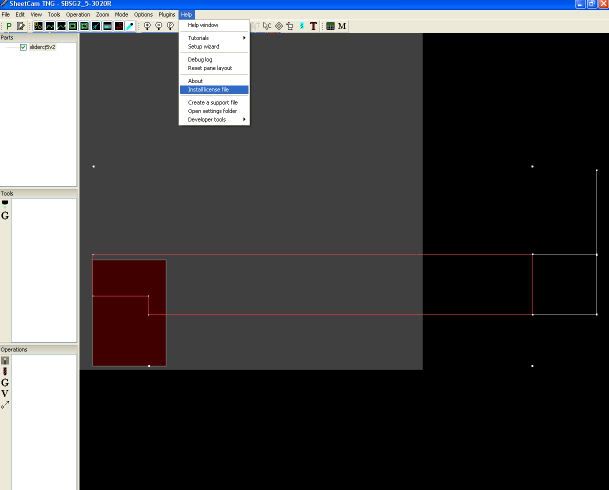Select Install license file menu entry

tap(209, 90)
